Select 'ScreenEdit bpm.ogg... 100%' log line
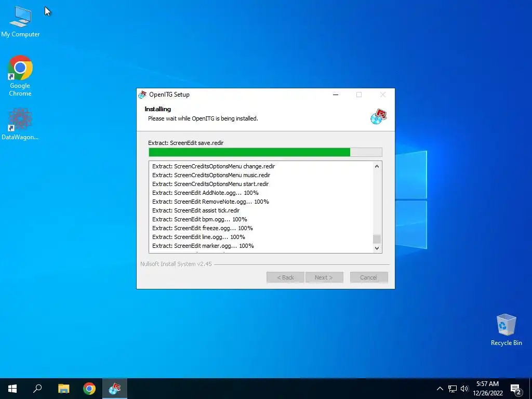Screen dimensions: 532x399 [x=199, y=219]
